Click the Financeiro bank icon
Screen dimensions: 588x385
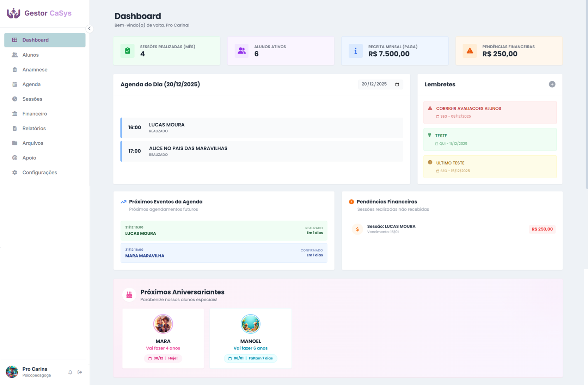pos(14,113)
